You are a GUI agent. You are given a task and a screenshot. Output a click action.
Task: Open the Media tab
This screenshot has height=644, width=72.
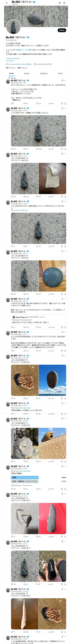60,74
